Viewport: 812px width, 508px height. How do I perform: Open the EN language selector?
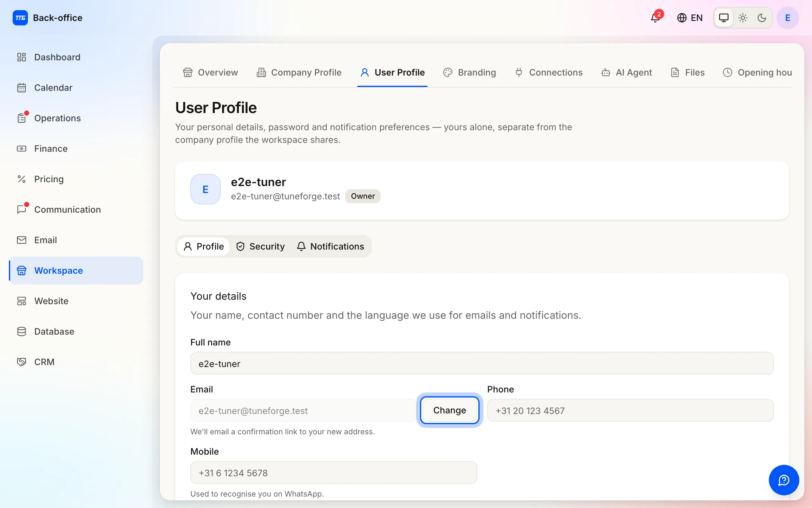pyautogui.click(x=690, y=18)
